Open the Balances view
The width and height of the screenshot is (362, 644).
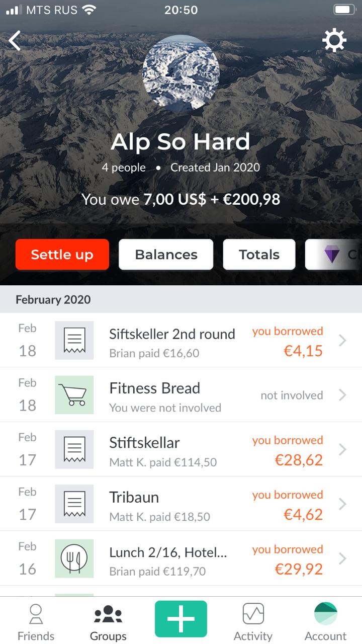tap(166, 255)
